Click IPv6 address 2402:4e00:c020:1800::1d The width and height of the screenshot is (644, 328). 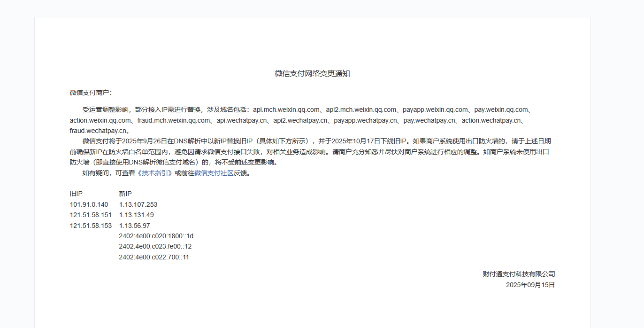pos(156,236)
